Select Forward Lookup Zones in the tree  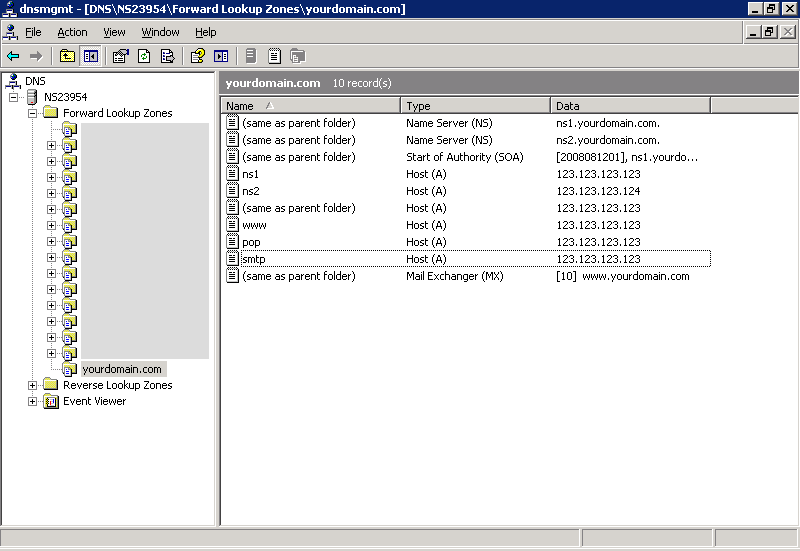tap(117, 113)
